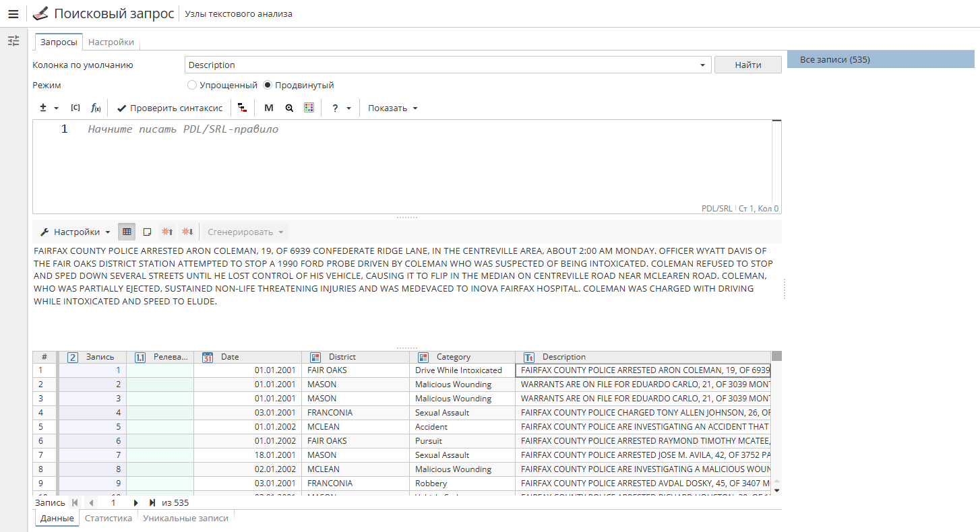Select the FRANCONIA cell in row 4
Viewport: 980px width, 532px height.
click(x=356, y=412)
